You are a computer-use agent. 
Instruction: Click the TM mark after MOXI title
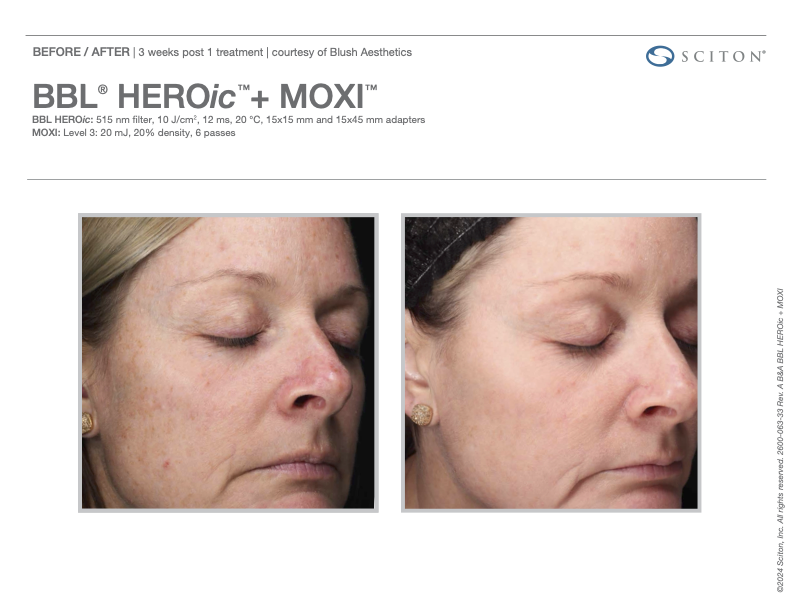(x=371, y=88)
